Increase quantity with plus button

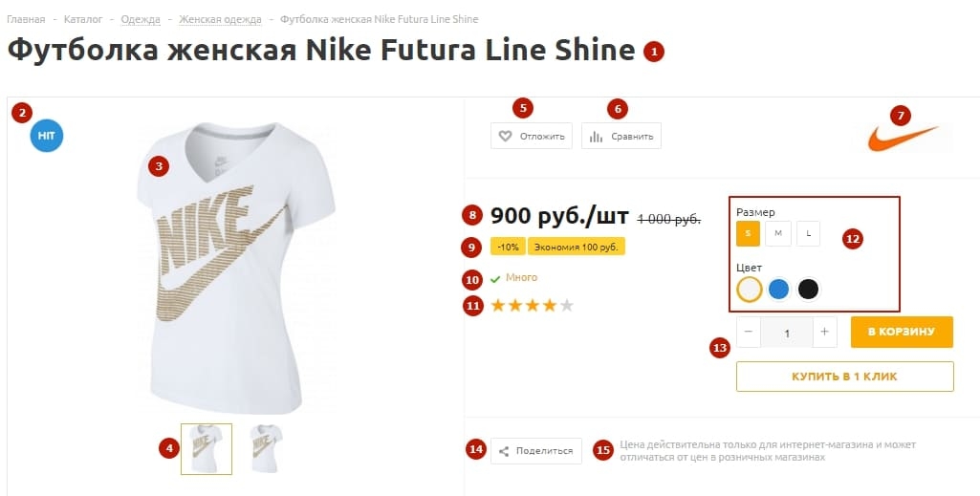click(x=825, y=333)
